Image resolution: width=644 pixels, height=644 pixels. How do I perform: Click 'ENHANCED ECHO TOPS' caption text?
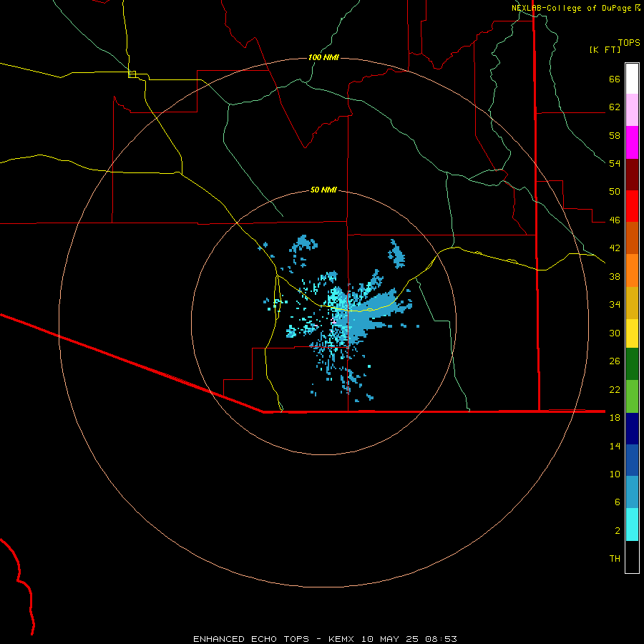click(x=251, y=639)
